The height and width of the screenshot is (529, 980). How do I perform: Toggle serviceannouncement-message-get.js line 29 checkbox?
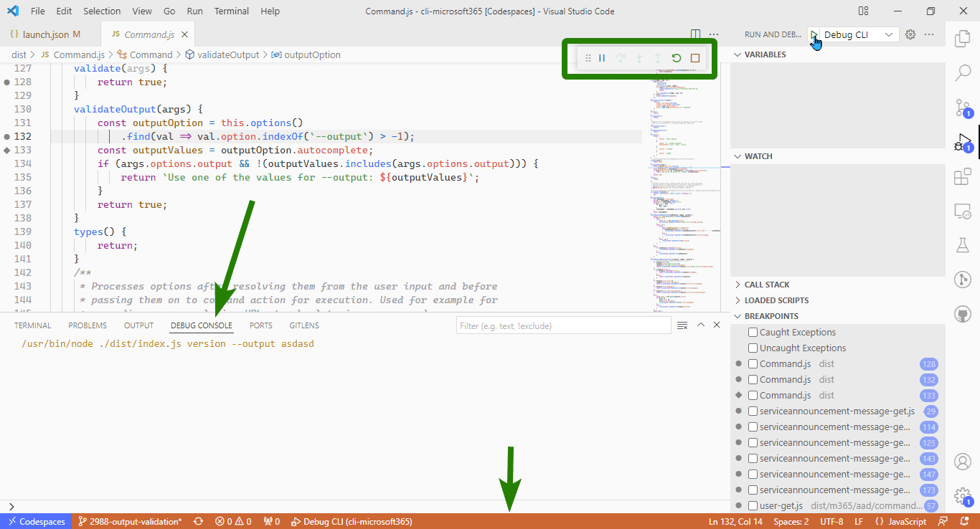coord(753,411)
